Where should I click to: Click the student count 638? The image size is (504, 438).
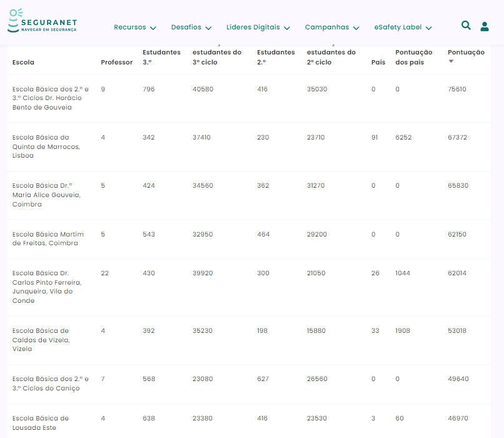tap(148, 419)
